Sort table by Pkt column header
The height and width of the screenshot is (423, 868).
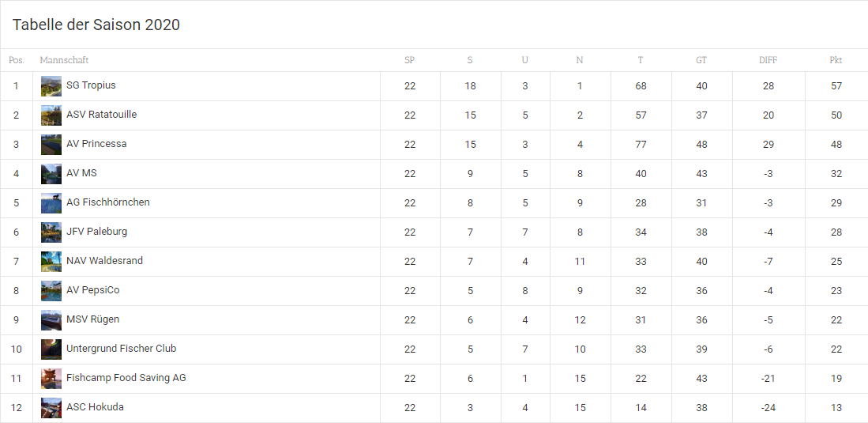[836, 60]
